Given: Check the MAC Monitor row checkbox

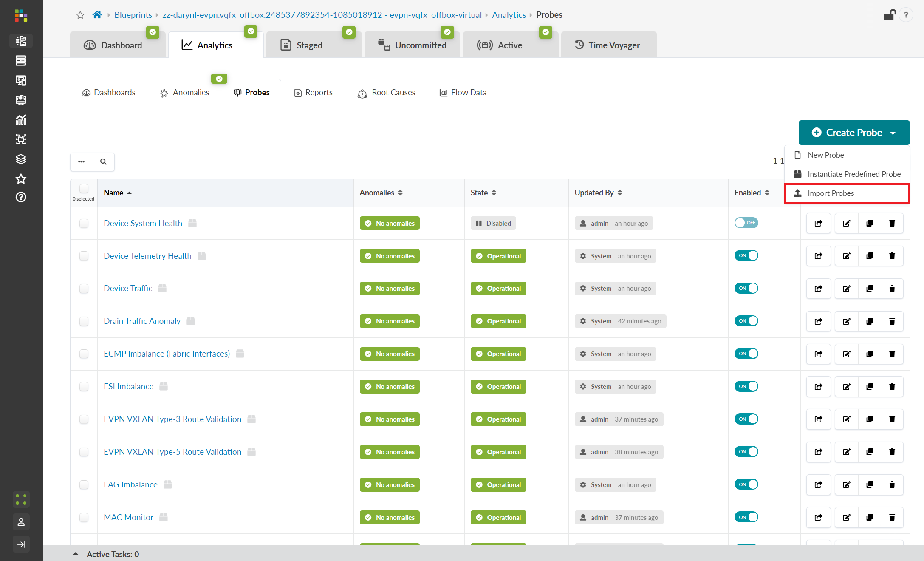Looking at the screenshot, I should coord(84,517).
